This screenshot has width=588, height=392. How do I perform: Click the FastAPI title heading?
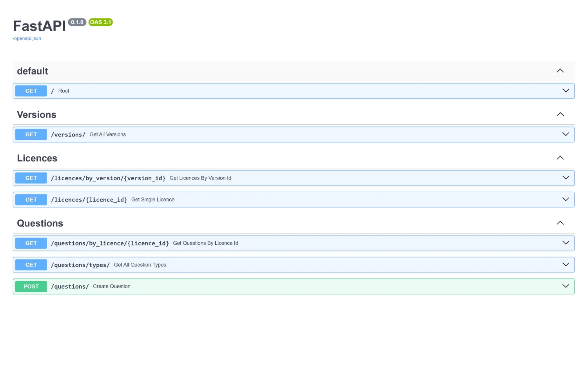(39, 26)
